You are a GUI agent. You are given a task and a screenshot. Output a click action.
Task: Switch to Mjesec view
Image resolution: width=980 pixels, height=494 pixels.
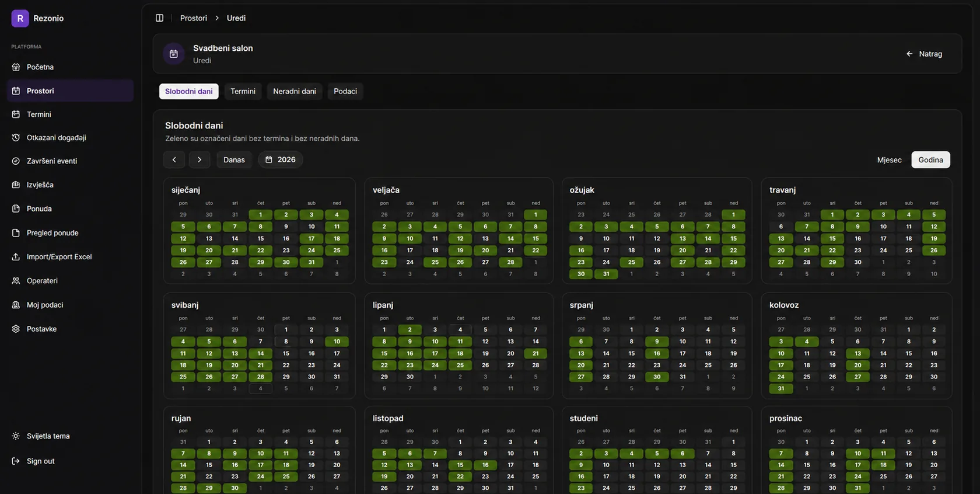890,160
